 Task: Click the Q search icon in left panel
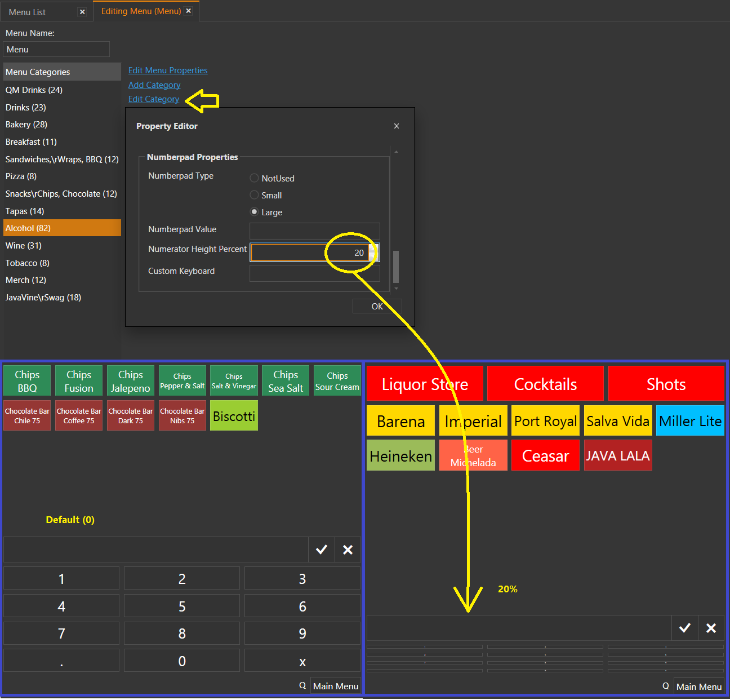(302, 685)
